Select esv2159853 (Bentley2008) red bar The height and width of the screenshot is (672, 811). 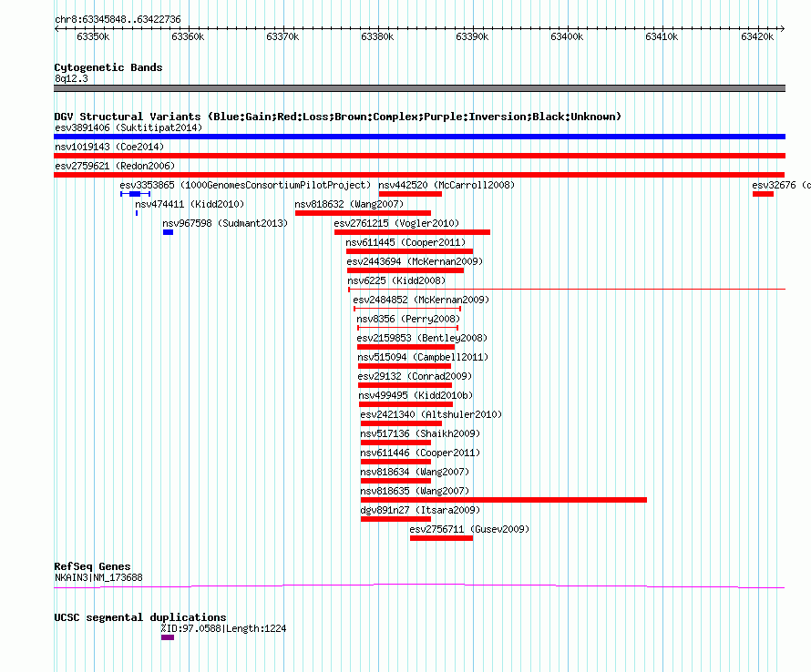coord(406,347)
